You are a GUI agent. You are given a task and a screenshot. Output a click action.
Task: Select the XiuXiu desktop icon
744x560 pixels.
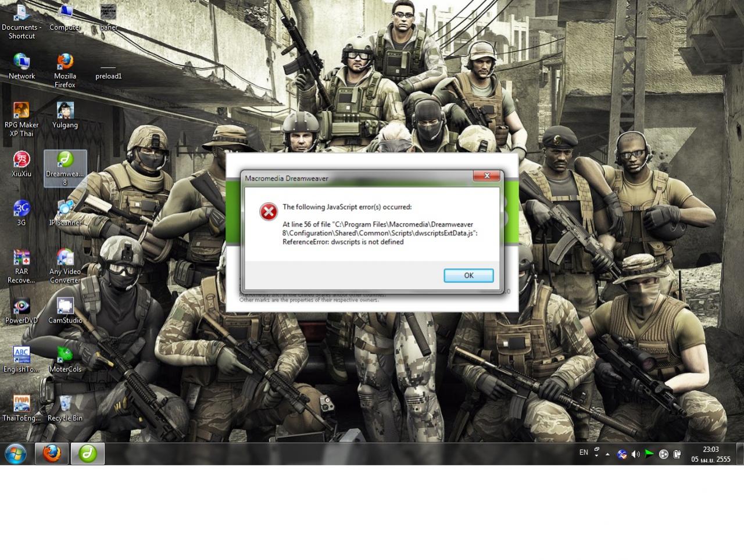click(x=22, y=164)
